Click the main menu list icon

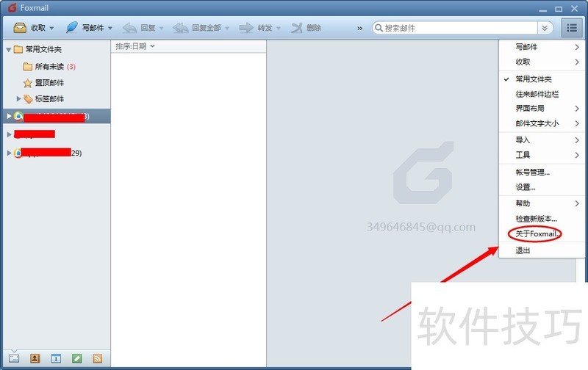571,28
